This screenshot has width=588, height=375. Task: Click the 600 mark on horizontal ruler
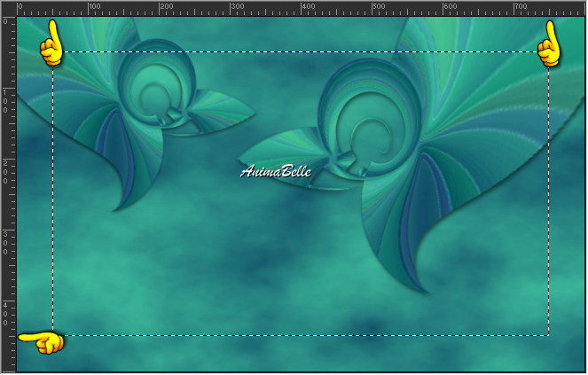coord(450,6)
